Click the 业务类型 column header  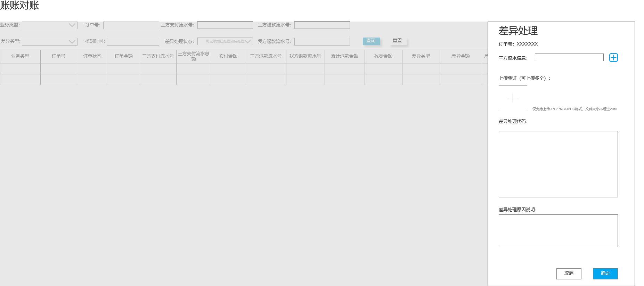(x=20, y=56)
